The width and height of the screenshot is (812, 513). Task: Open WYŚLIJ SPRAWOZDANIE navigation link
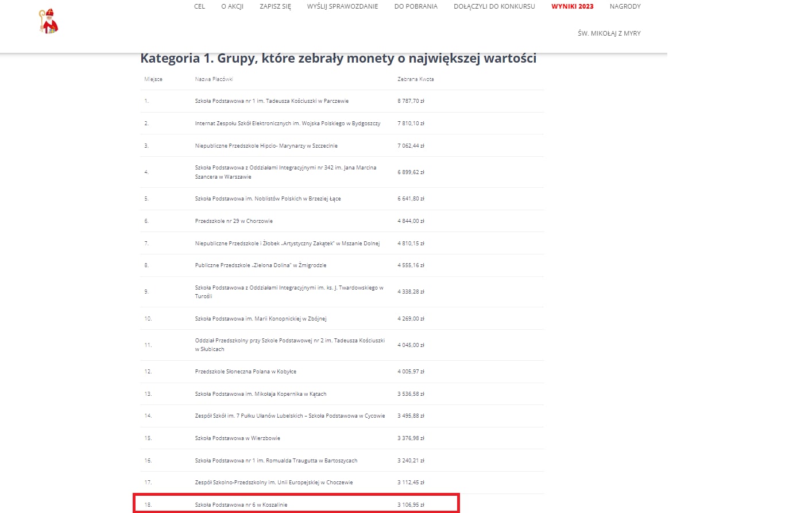click(x=342, y=6)
